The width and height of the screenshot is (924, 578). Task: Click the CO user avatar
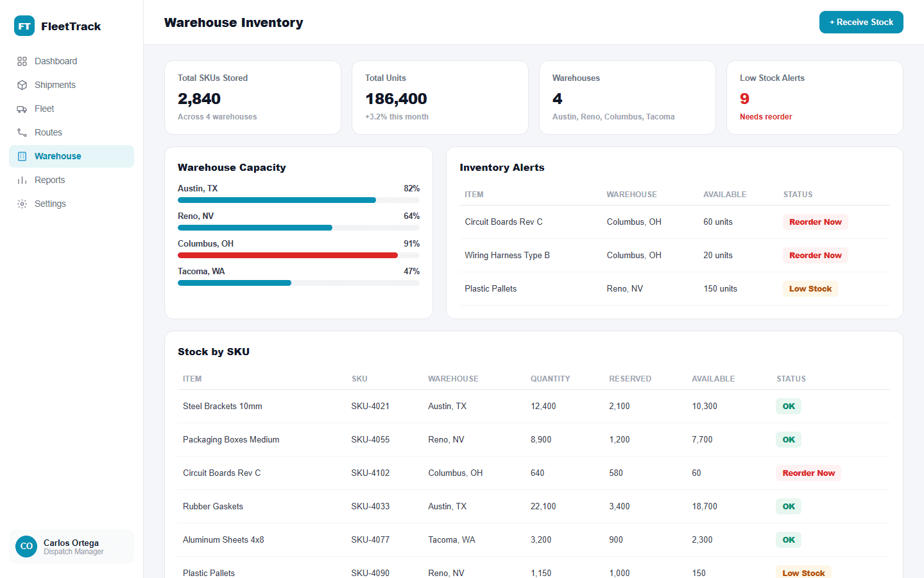pyautogui.click(x=26, y=547)
